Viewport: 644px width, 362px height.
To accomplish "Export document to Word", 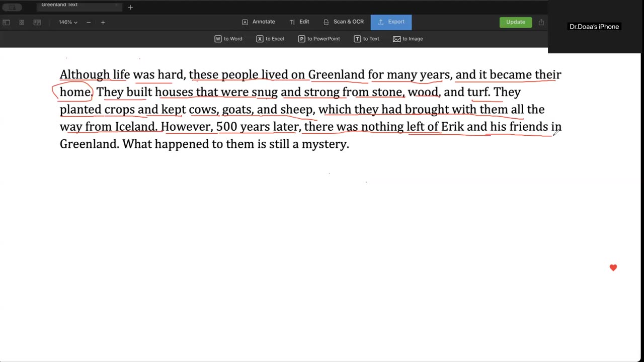I will [x=228, y=39].
